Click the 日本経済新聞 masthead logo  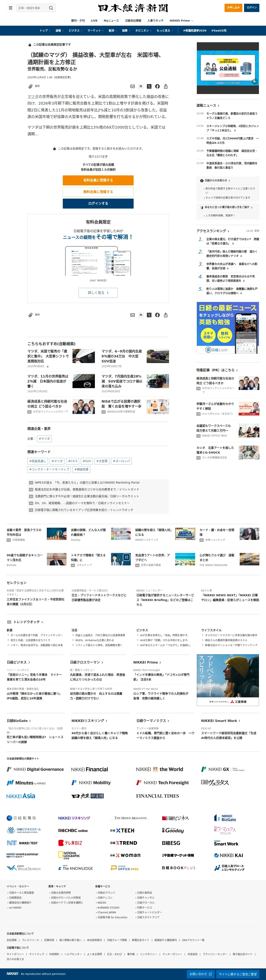(x=133, y=8)
